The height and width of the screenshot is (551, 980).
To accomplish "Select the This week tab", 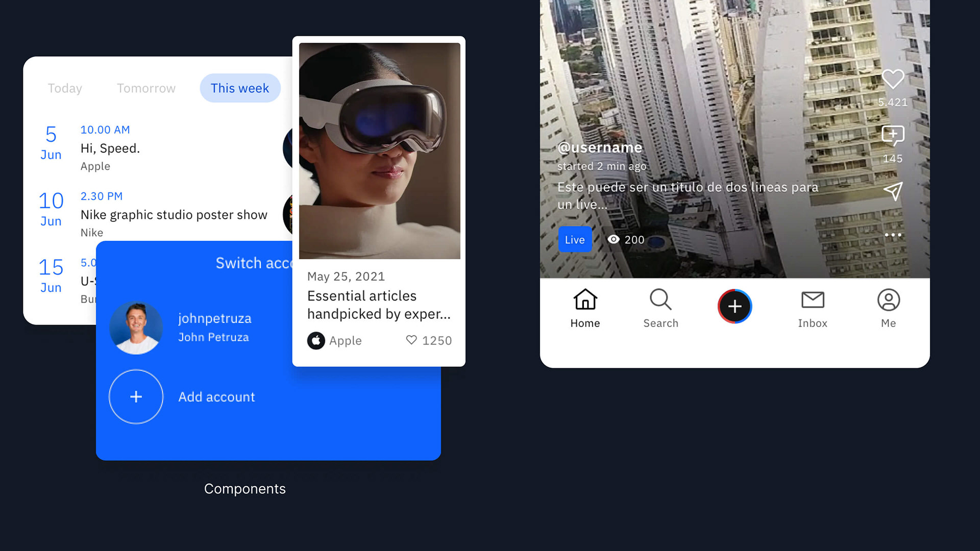I will tap(240, 88).
